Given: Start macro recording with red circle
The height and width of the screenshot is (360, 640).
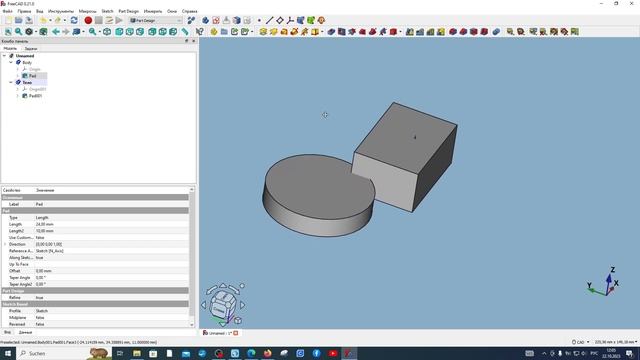Looking at the screenshot, I should (88, 20).
